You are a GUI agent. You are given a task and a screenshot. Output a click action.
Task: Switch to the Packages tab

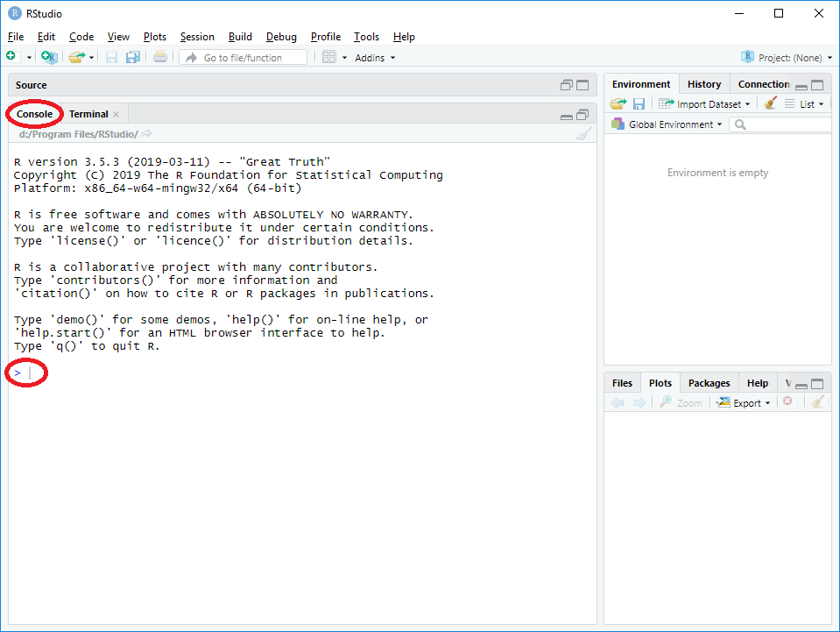709,383
